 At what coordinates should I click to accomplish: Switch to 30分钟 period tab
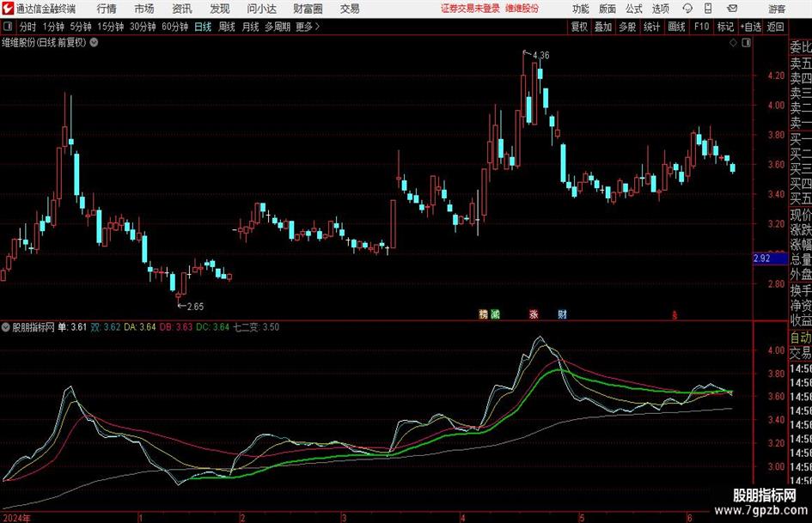point(143,27)
